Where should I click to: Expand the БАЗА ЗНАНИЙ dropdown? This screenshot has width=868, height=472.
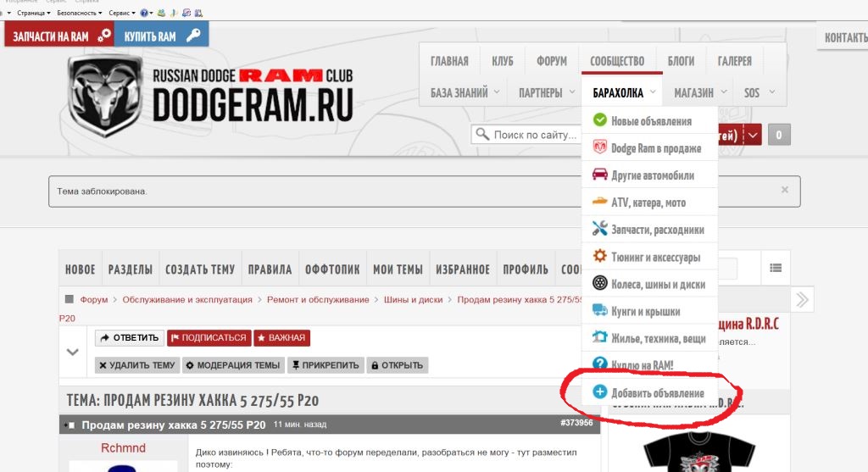pyautogui.click(x=497, y=92)
